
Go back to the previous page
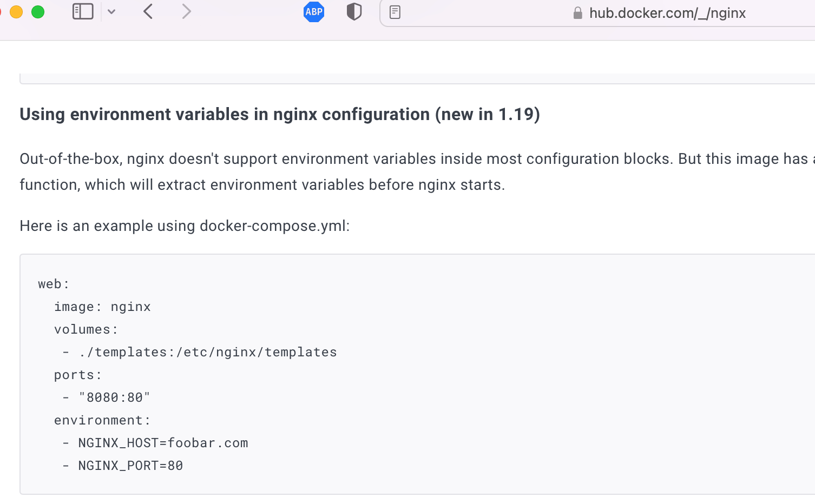tap(148, 11)
